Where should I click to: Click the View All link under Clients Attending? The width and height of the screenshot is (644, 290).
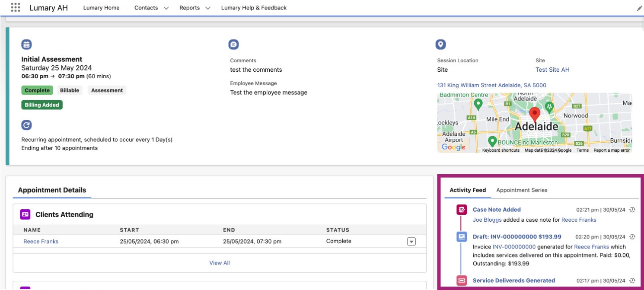220,263
